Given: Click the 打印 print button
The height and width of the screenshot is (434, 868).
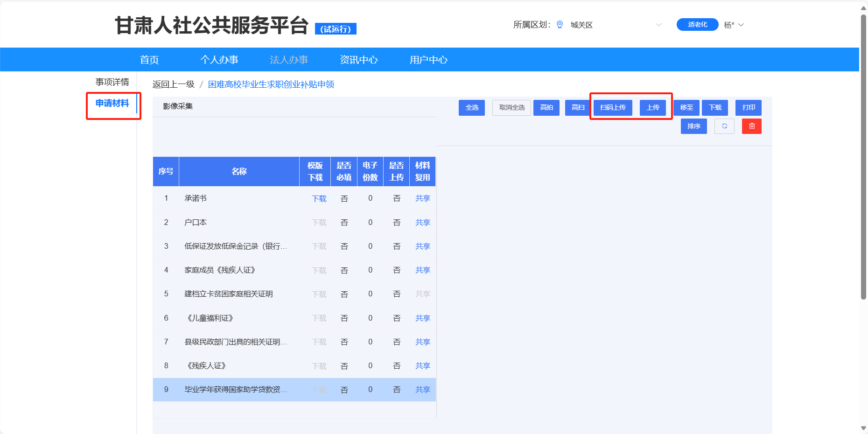Looking at the screenshot, I should tap(748, 108).
